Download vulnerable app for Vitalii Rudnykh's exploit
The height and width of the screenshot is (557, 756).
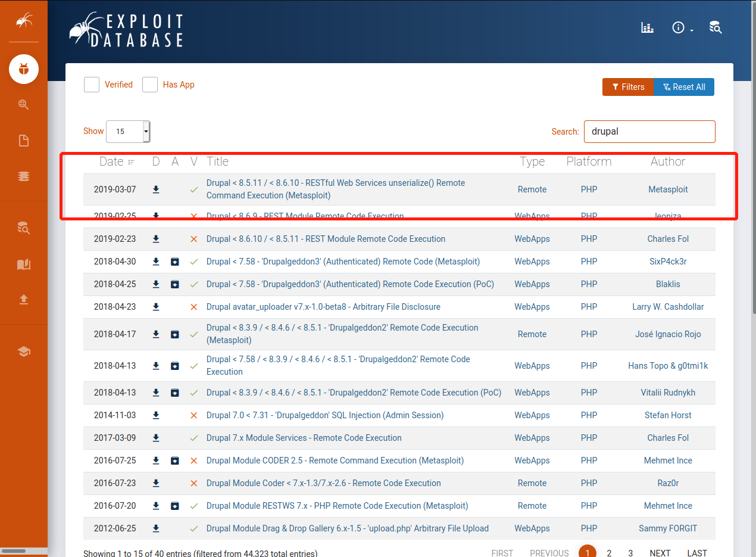(x=175, y=393)
